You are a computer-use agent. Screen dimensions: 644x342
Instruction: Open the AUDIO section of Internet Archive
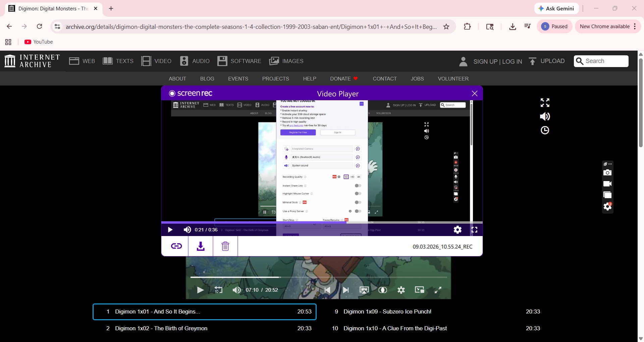(x=201, y=61)
